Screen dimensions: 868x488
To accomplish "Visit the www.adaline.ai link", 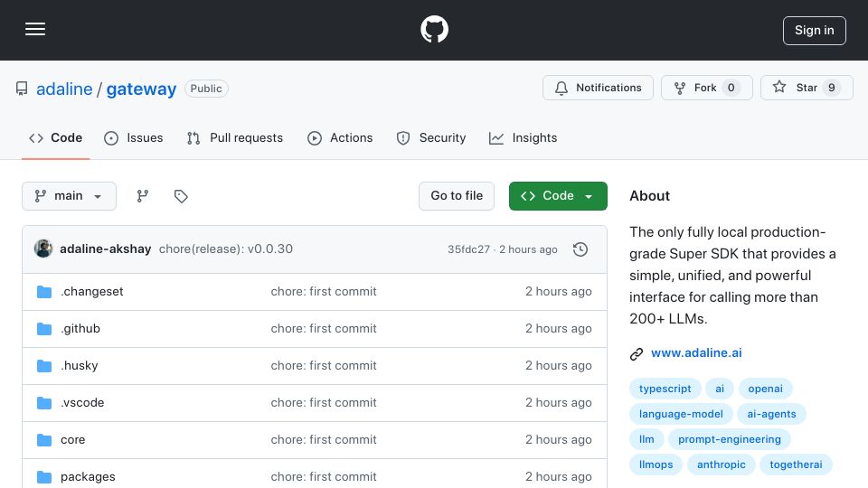I will point(696,353).
